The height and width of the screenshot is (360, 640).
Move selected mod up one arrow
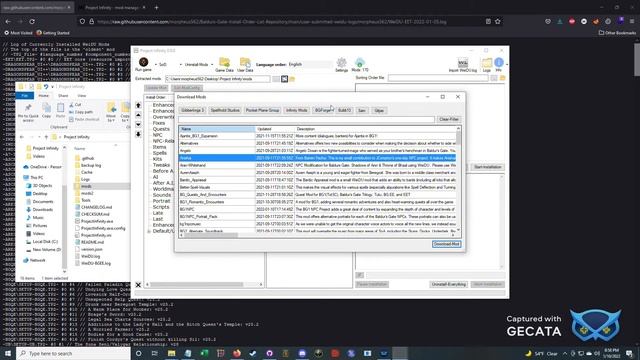coord(138,115)
